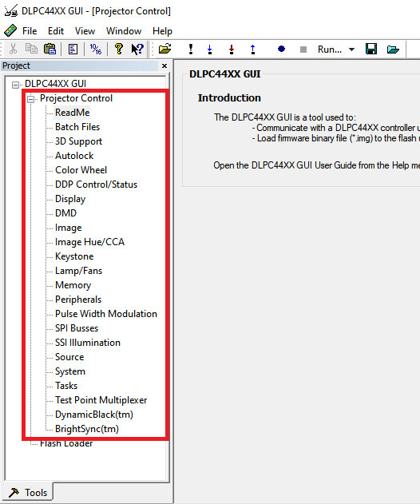Collapse the Projector Control tree node
Viewport: 420px width, 504px height.
30,99
